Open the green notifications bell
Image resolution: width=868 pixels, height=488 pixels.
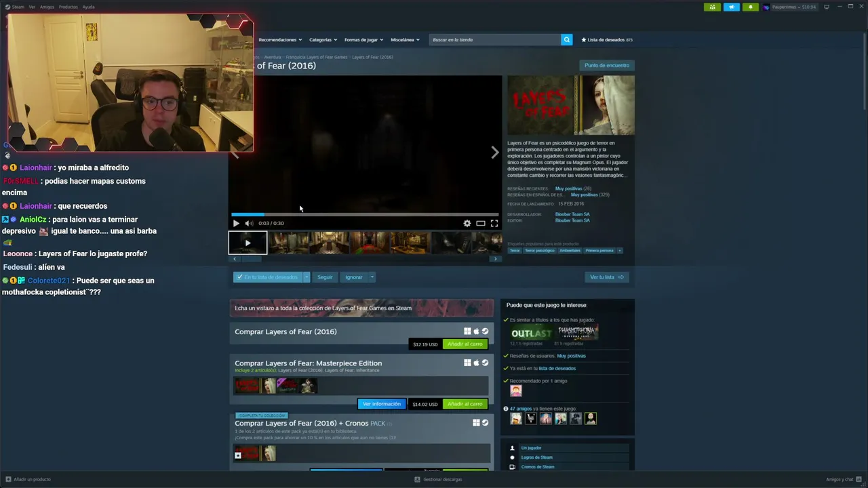(750, 7)
